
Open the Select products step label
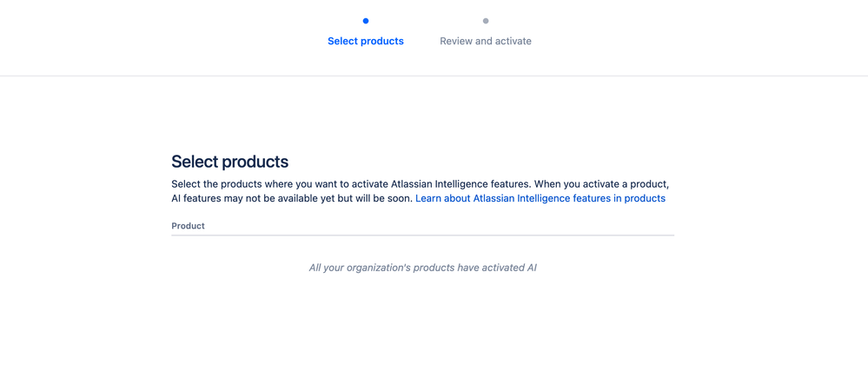(365, 41)
